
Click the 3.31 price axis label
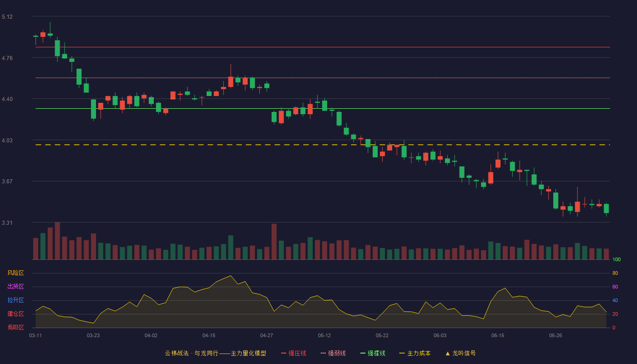coord(7,223)
